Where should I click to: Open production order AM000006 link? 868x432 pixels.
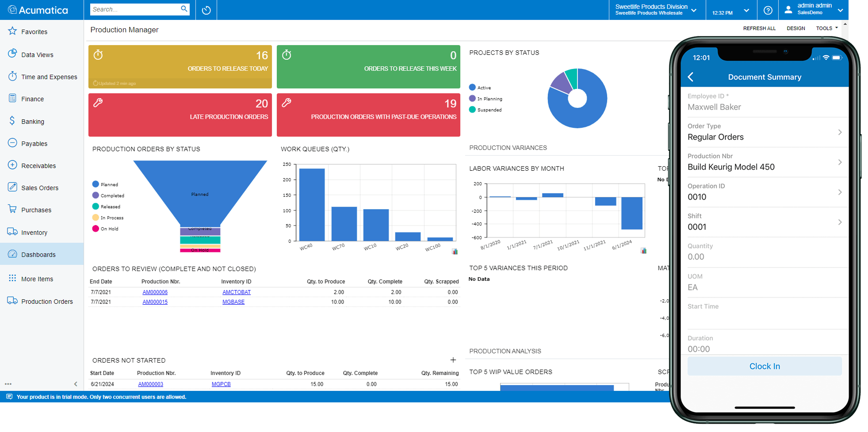pos(155,292)
